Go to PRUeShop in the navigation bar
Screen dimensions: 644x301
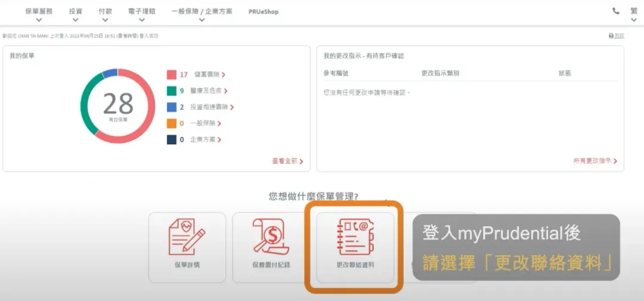[x=264, y=12]
